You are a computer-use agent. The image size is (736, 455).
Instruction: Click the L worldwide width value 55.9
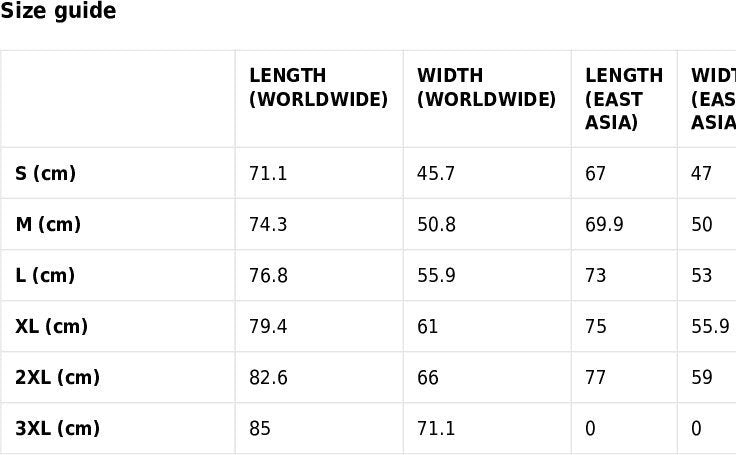click(x=436, y=276)
